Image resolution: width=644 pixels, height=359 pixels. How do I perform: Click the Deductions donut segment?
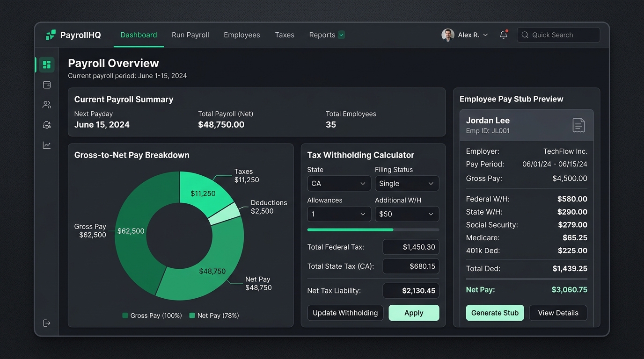point(225,214)
